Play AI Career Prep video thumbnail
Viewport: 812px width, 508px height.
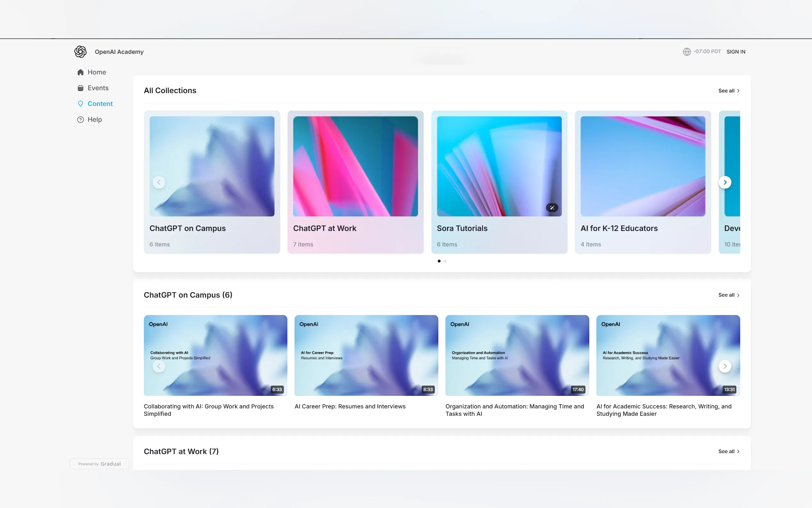pyautogui.click(x=366, y=355)
